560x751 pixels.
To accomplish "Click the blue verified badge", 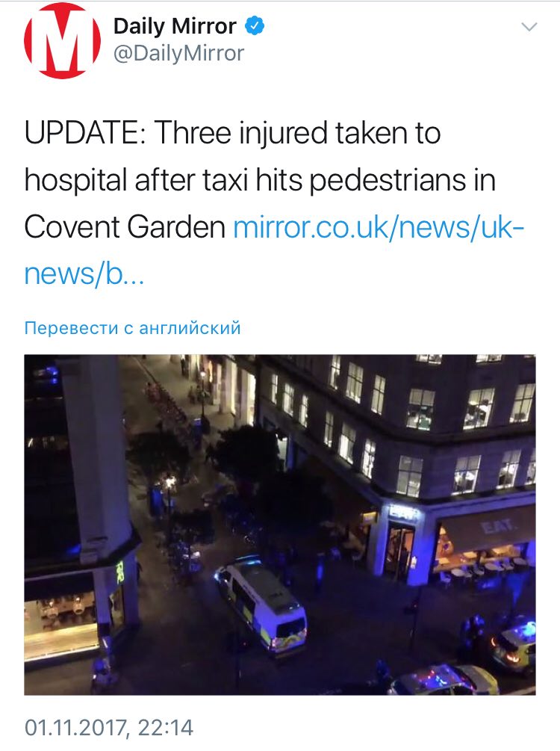I will (255, 26).
